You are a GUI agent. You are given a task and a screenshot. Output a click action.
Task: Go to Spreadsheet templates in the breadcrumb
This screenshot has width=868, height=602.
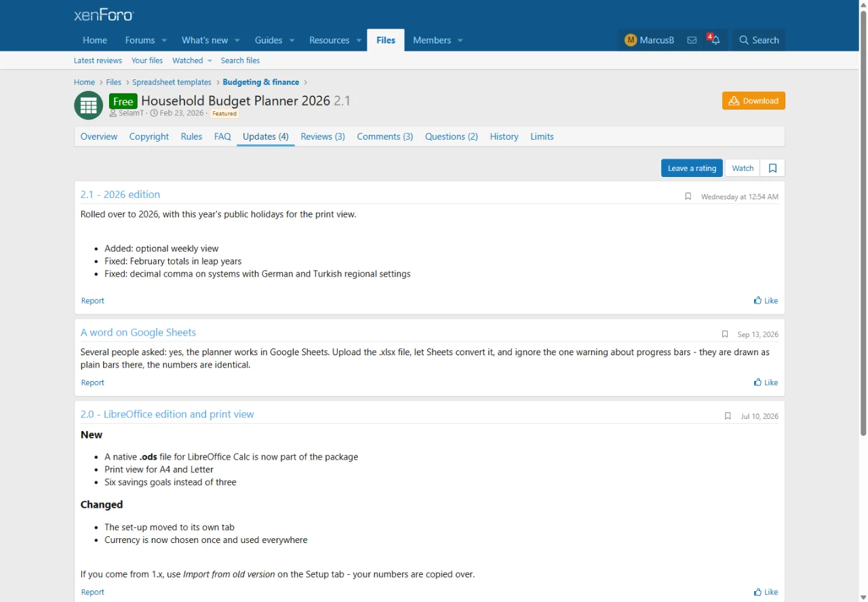tap(172, 82)
